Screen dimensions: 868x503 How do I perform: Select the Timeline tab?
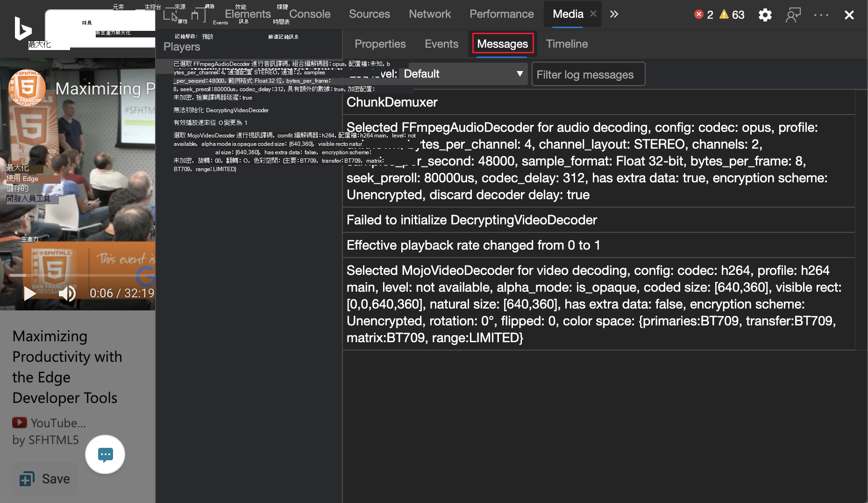(x=567, y=44)
